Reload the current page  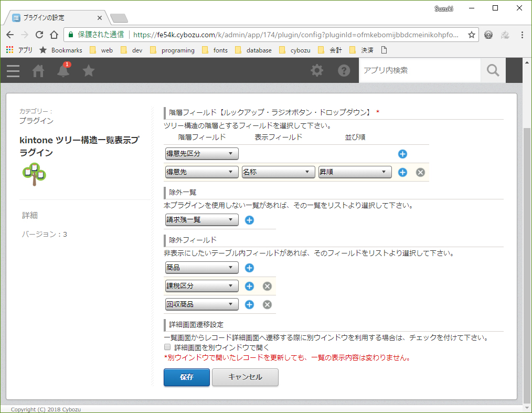39,35
